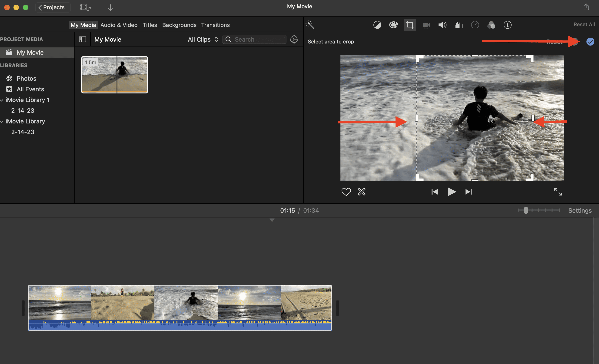
Task: Open the color balance tool
Action: click(377, 25)
